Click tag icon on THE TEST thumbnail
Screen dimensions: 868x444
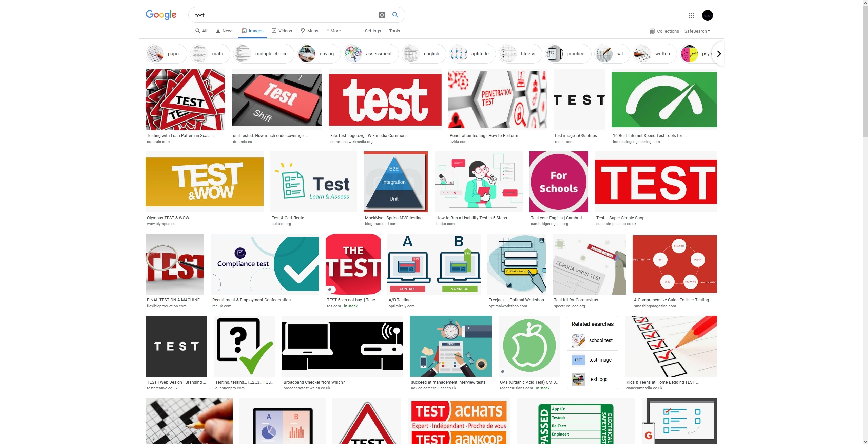(330, 290)
